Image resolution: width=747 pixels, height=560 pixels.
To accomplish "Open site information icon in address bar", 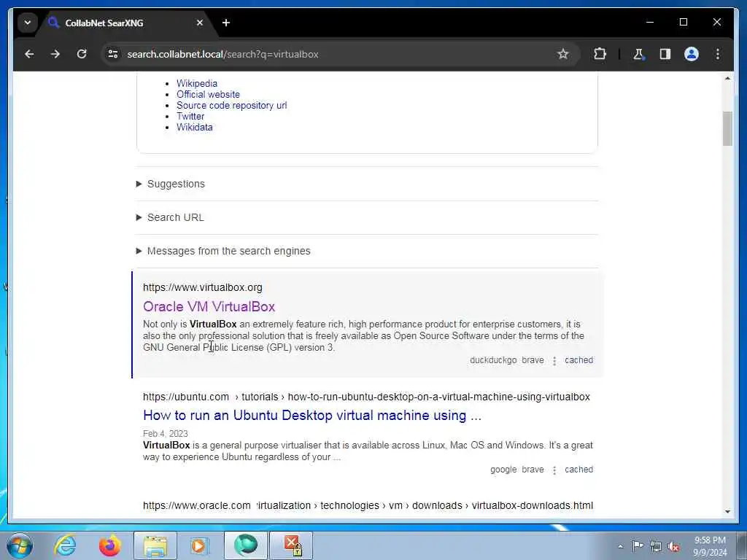I will pos(113,54).
